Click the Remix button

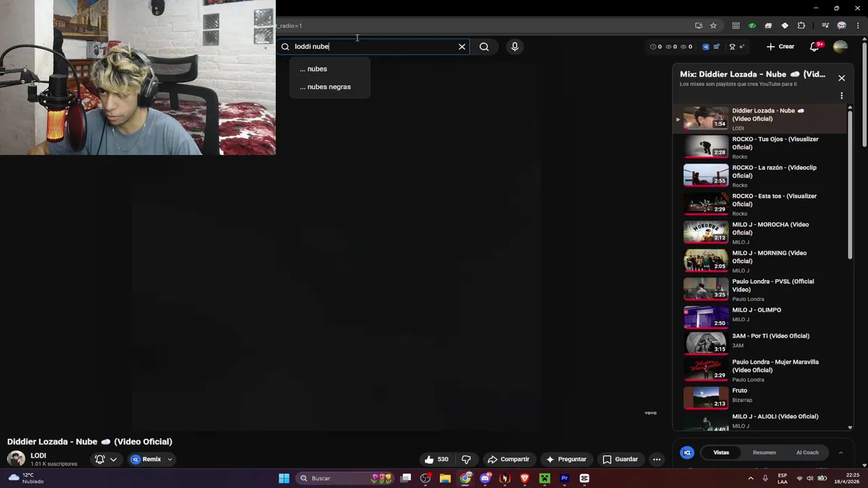pos(146,459)
